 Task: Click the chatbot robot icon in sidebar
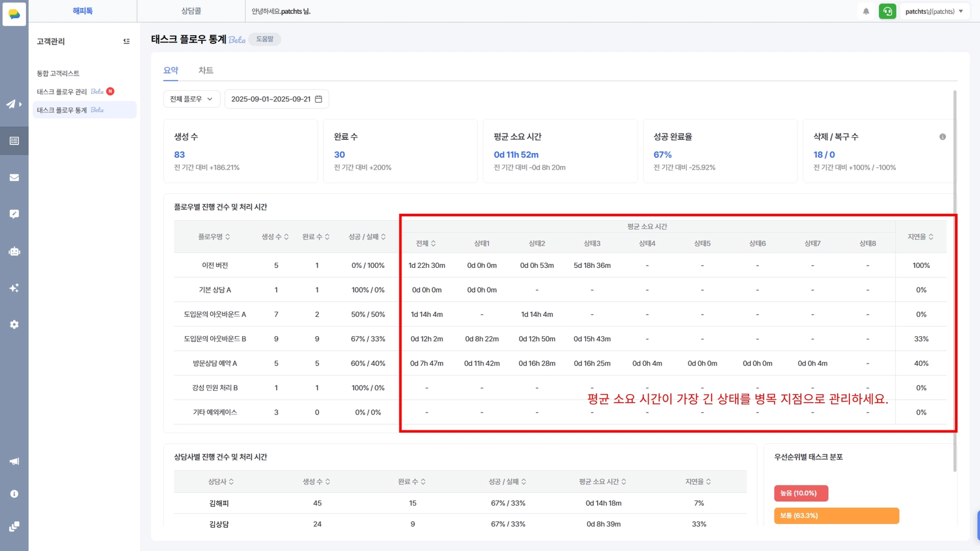click(x=14, y=252)
